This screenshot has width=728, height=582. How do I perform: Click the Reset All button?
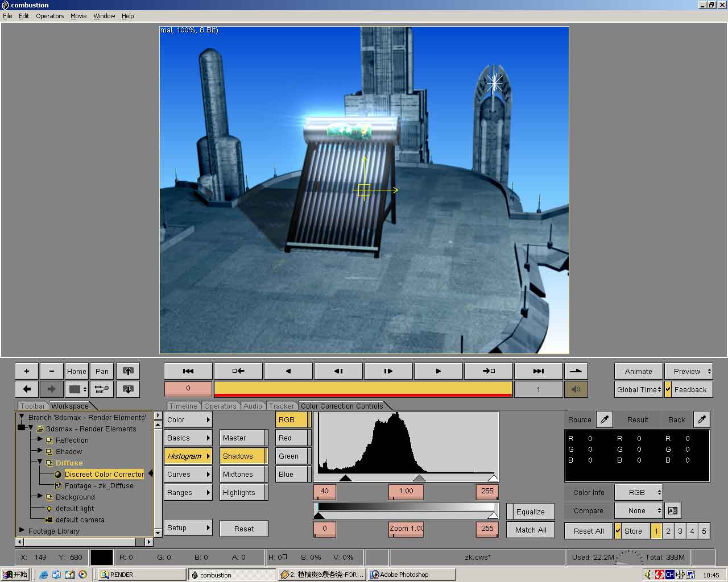[588, 531]
